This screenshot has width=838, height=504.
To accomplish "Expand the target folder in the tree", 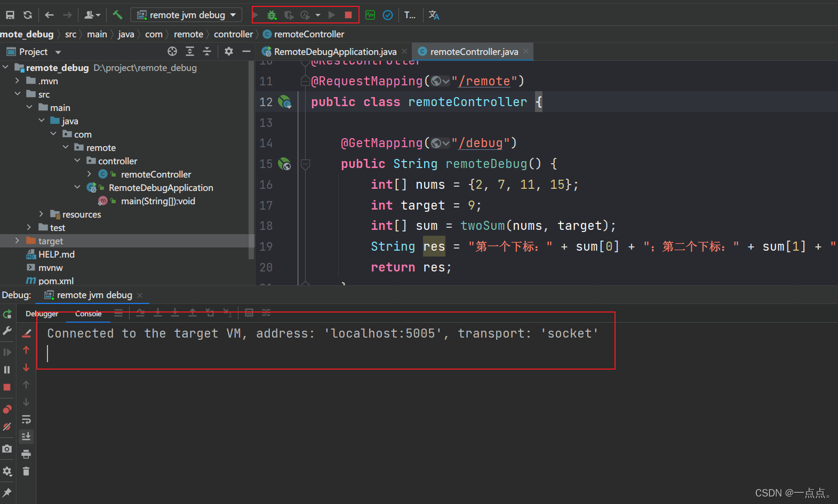I will [x=17, y=241].
